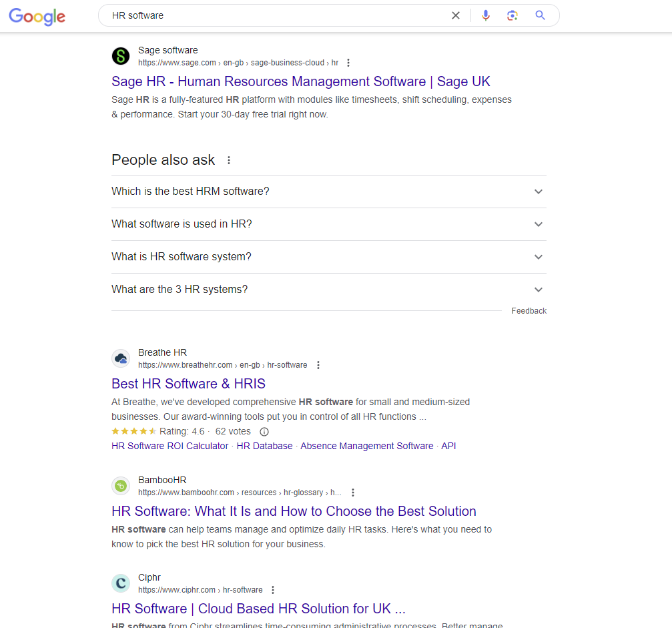672x628 pixels.
Task: Open API sitelink under Breathe HR
Action: point(448,446)
